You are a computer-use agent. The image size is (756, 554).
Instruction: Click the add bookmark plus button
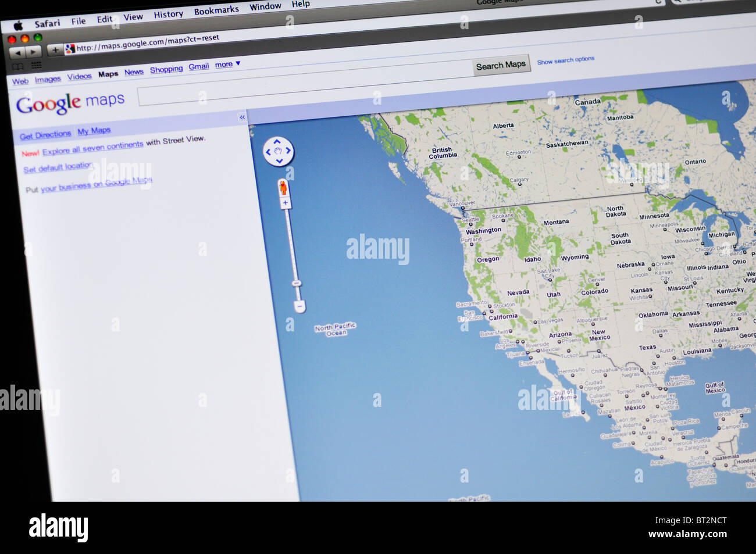point(55,50)
